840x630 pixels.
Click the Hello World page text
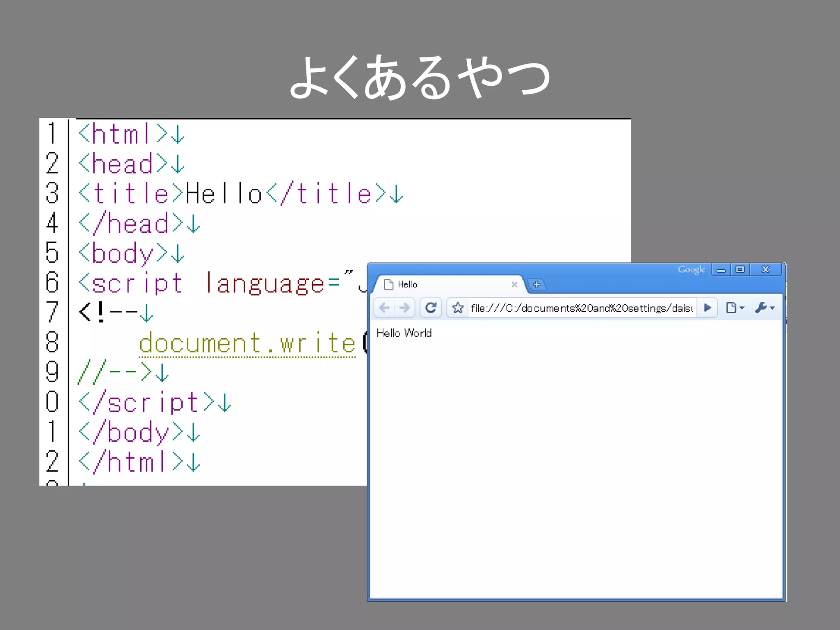[x=404, y=333]
